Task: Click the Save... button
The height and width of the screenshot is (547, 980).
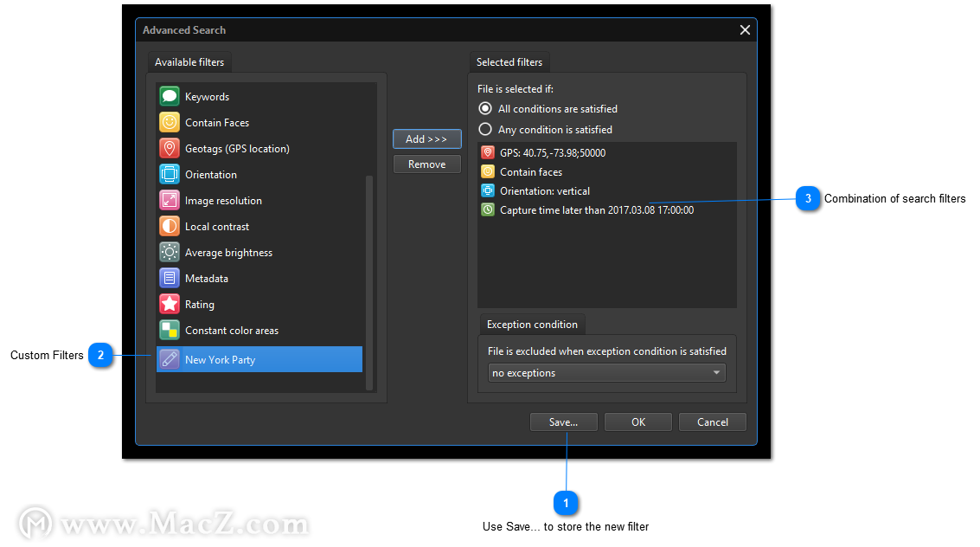Action: [x=564, y=422]
